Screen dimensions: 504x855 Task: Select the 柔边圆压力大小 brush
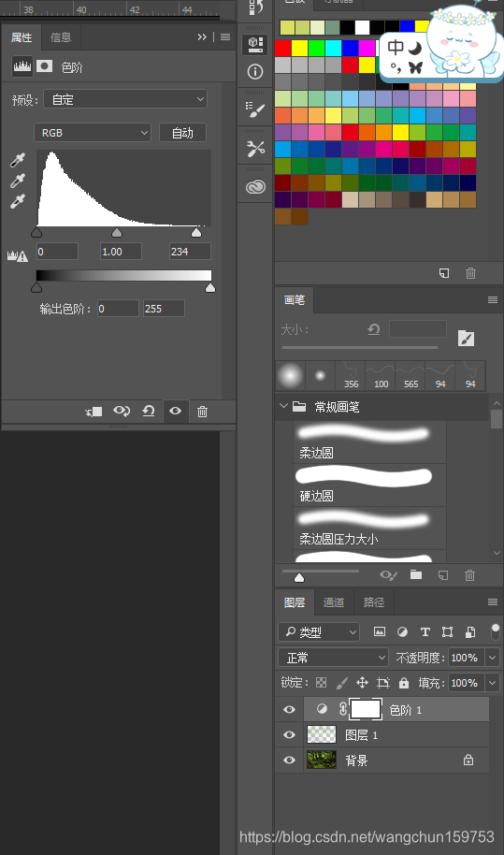tap(369, 528)
